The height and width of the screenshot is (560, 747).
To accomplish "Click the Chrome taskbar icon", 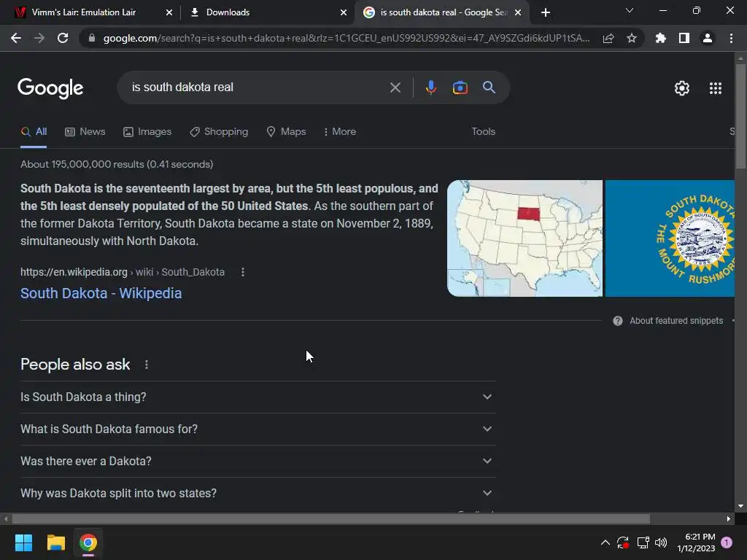I will pos(88,542).
